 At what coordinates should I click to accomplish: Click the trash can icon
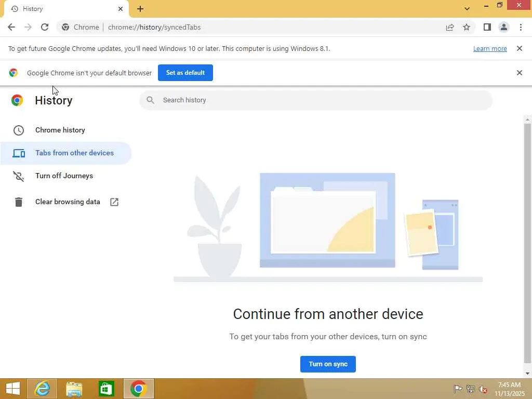click(19, 202)
